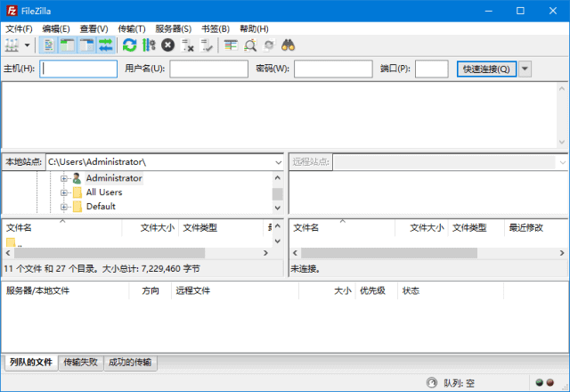Expand the All Users folder node
The width and height of the screenshot is (570, 392).
tap(64, 192)
